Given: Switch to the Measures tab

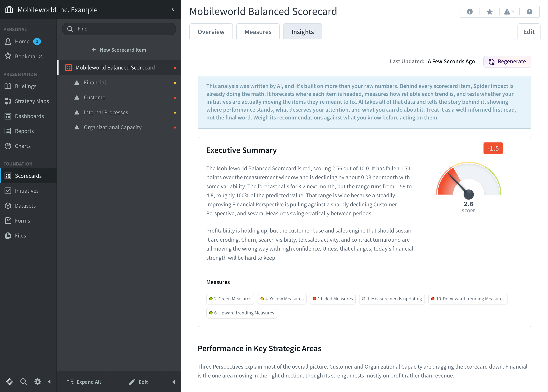Looking at the screenshot, I should 258,32.
